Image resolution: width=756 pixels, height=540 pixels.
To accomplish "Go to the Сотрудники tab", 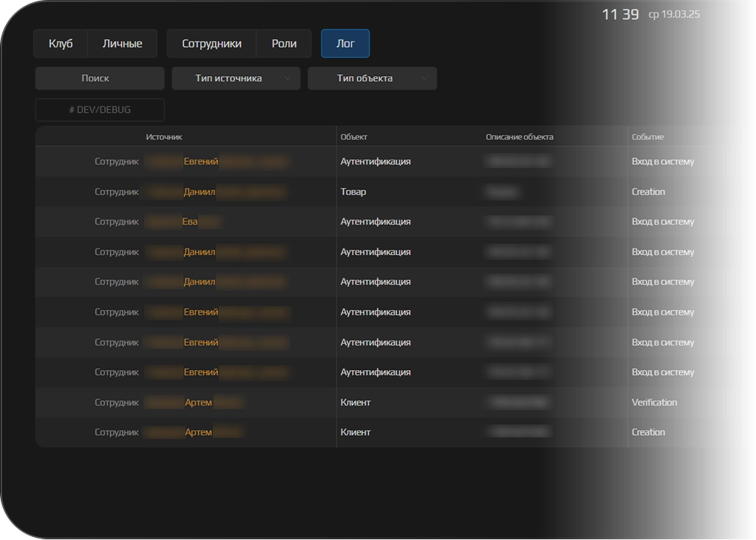I will tap(211, 44).
